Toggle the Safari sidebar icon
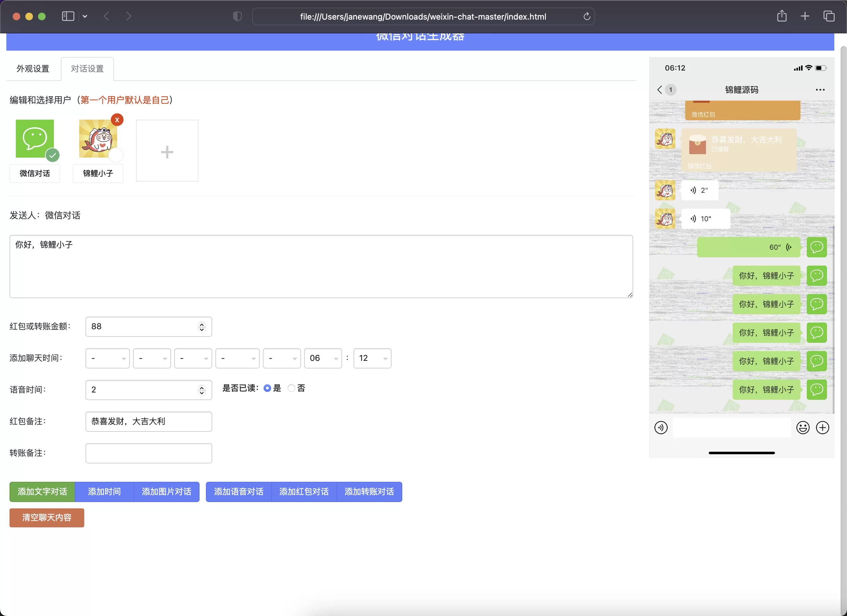Viewport: 847px width, 616px height. (x=68, y=16)
